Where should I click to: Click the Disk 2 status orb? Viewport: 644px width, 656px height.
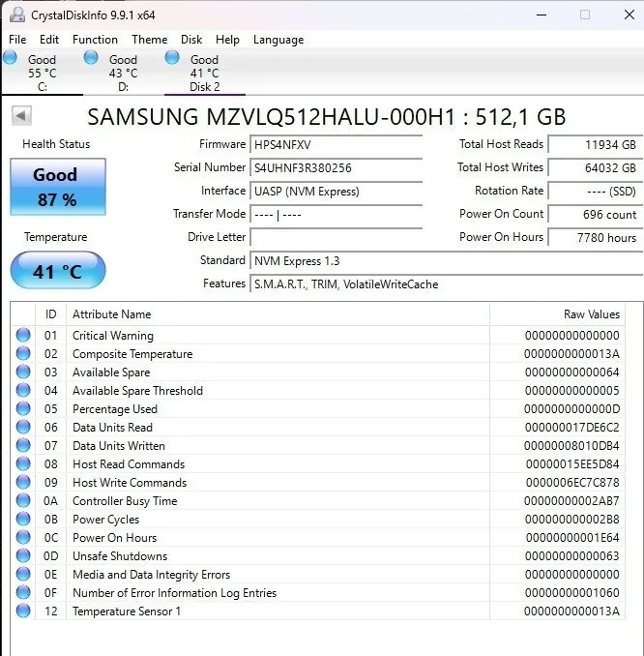(x=172, y=57)
